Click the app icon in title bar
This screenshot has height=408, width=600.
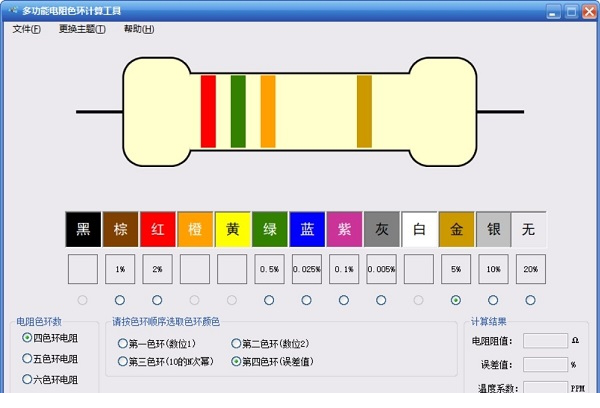(13, 10)
